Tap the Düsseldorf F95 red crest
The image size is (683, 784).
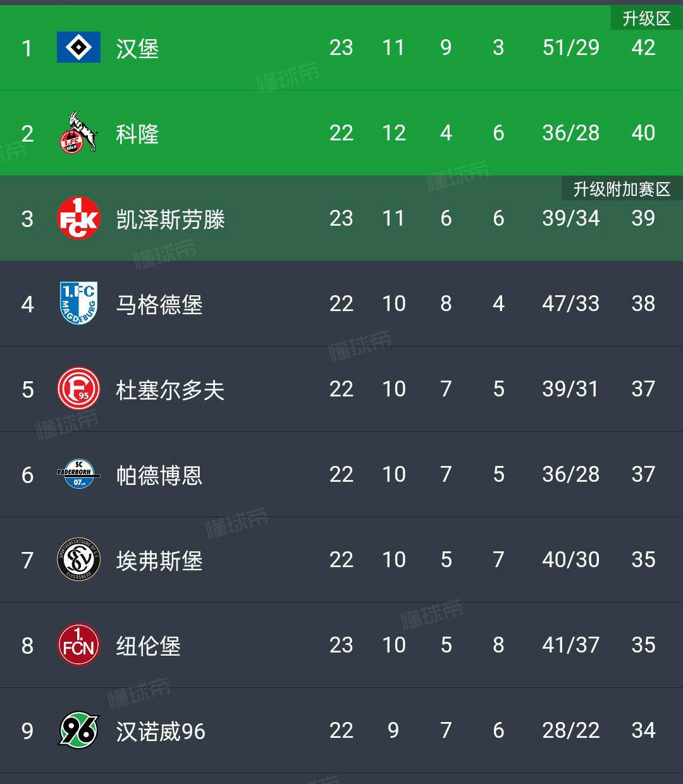(78, 389)
